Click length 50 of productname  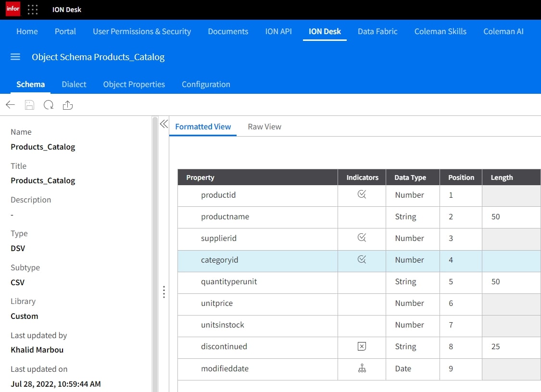pyautogui.click(x=495, y=217)
